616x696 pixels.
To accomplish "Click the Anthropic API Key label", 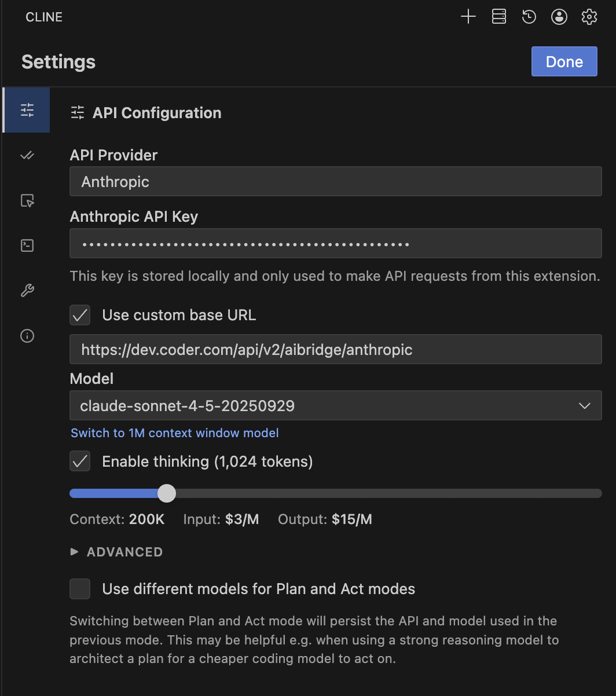I will 134,217.
